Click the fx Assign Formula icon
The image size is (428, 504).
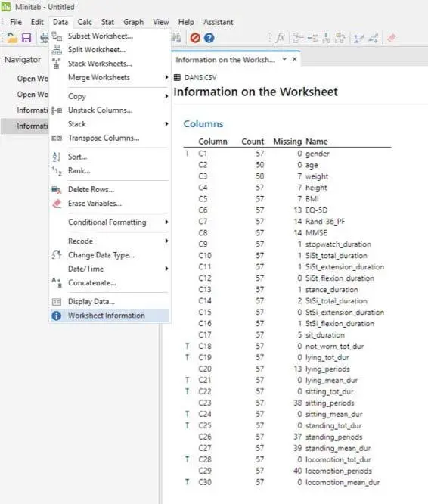(281, 38)
